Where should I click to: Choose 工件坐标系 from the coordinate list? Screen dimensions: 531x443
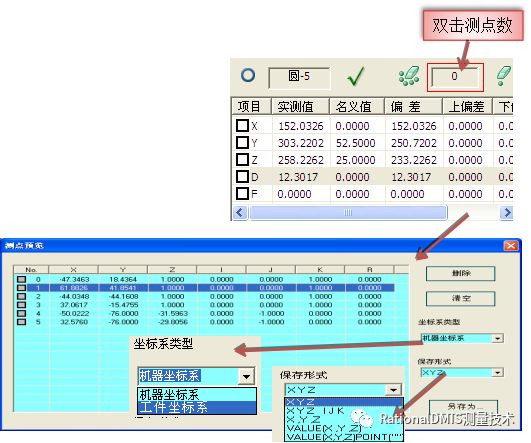click(x=197, y=407)
